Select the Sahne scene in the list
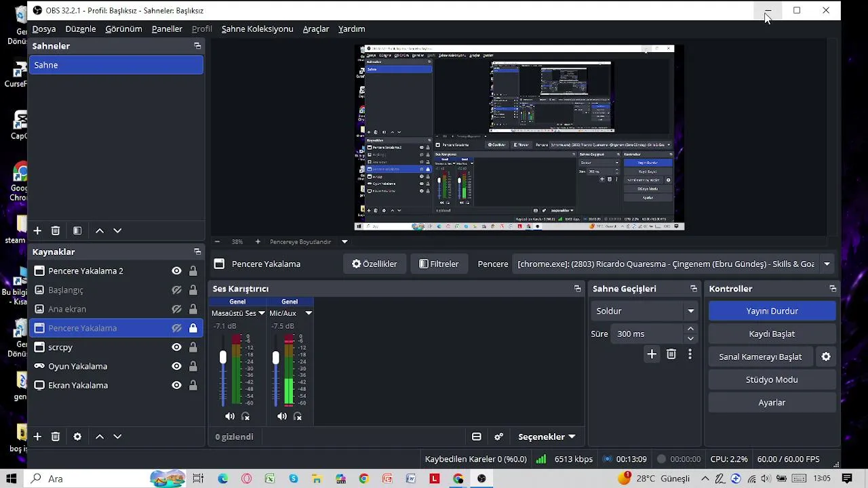Viewport: 868px width, 488px height. coord(117,65)
